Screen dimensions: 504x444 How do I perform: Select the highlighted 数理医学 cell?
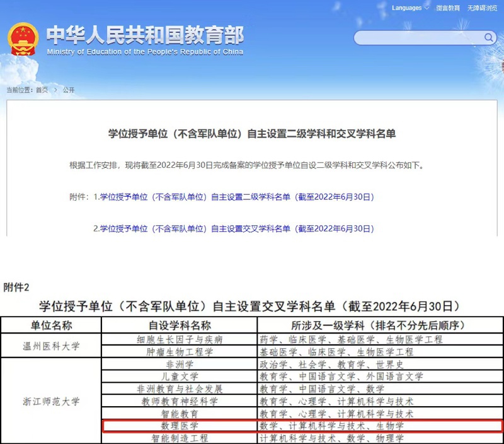pyautogui.click(x=179, y=426)
